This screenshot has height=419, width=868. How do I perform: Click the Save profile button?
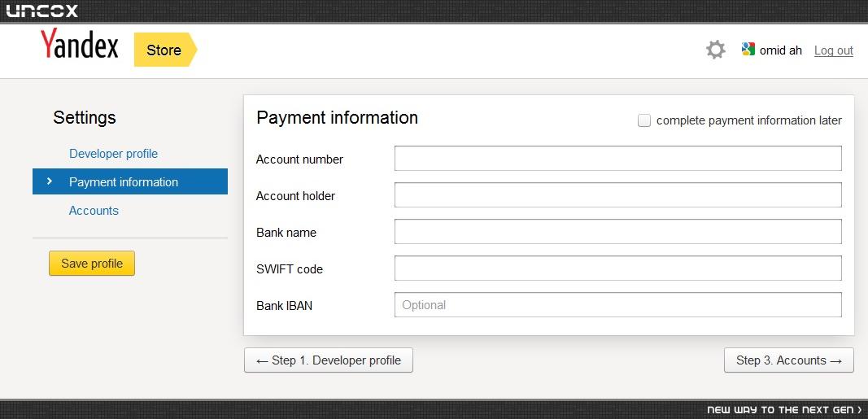(92, 264)
